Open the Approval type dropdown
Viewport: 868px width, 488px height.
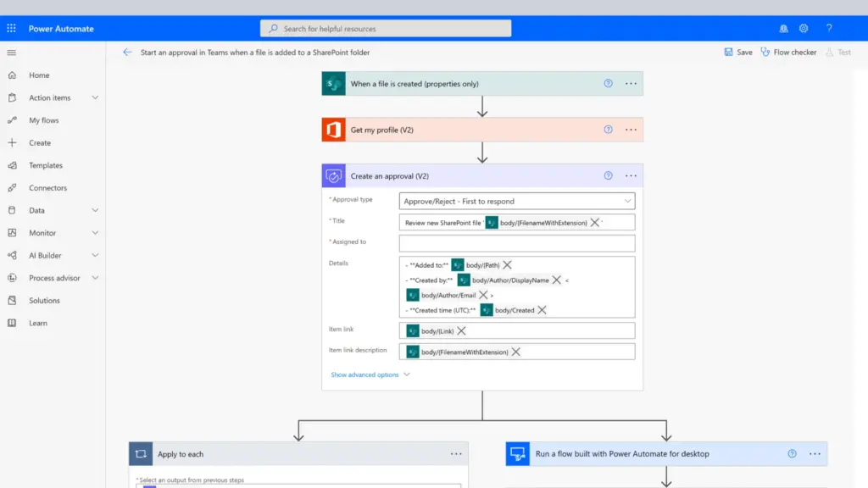(629, 201)
